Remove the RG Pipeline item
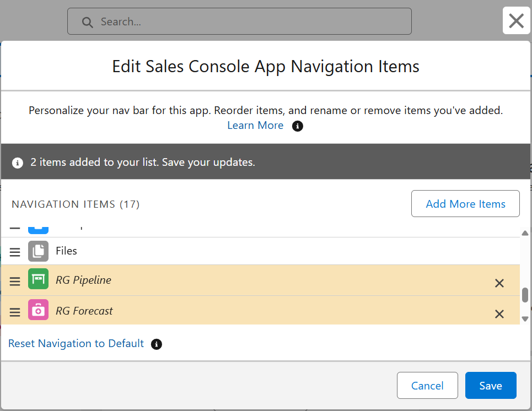 499,283
